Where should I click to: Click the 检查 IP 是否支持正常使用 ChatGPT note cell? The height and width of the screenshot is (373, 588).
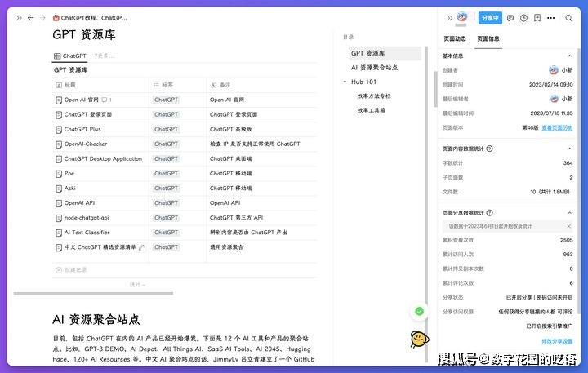click(255, 144)
